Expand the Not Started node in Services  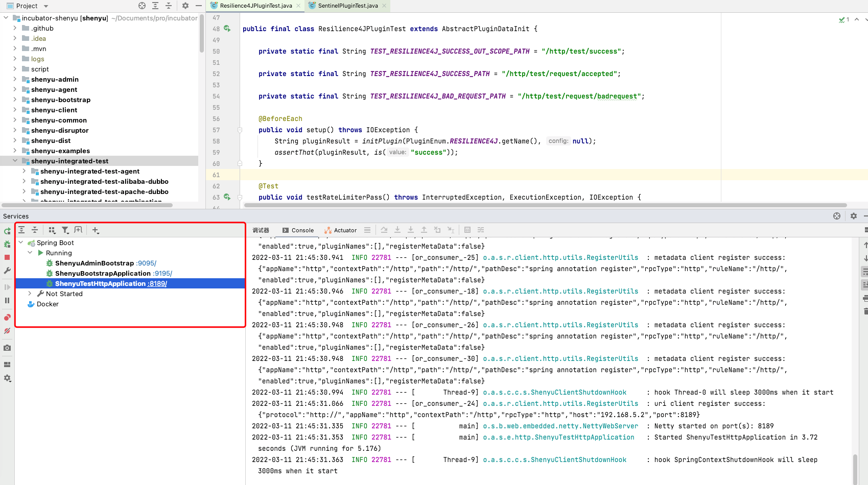[x=30, y=294]
